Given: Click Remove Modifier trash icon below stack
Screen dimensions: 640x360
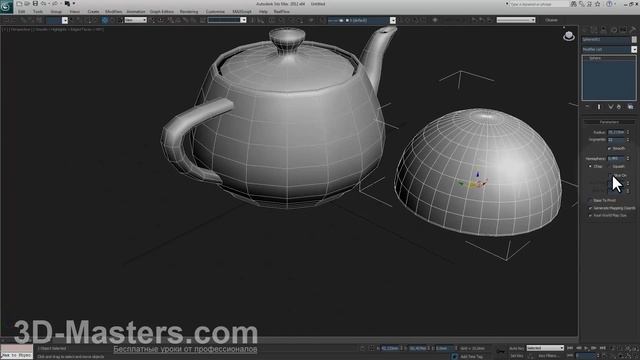Looking at the screenshot, I should coord(619,107).
